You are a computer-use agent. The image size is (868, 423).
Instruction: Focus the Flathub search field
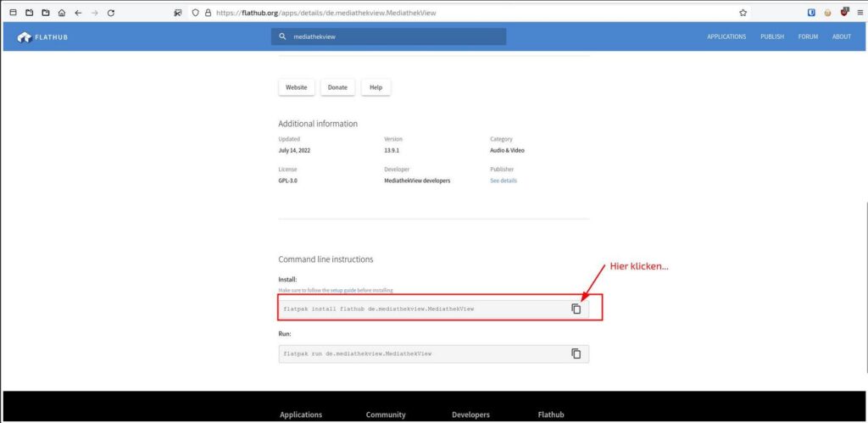point(388,36)
